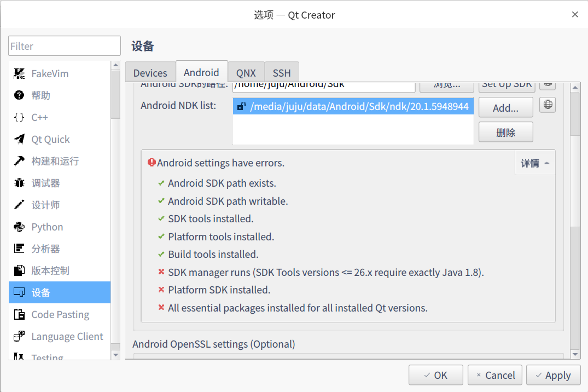Image resolution: width=588 pixels, height=392 pixels.
Task: Click 'Platform tools installed.' text
Action: pos(221,237)
